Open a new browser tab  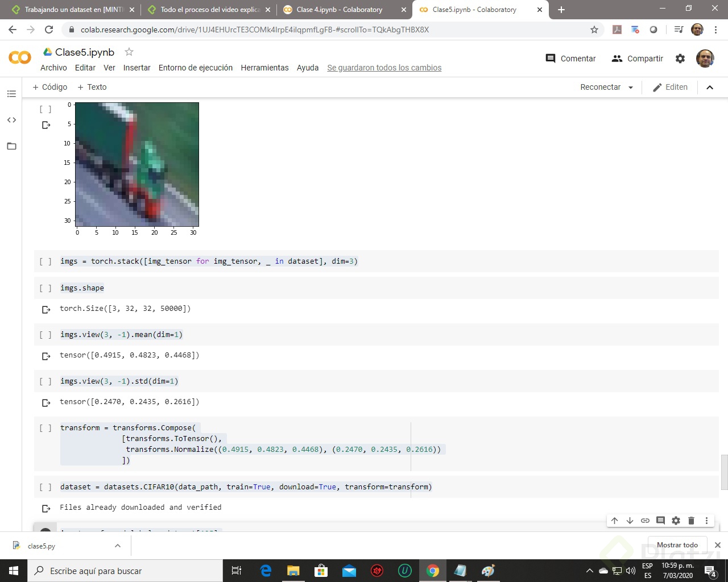click(x=561, y=10)
